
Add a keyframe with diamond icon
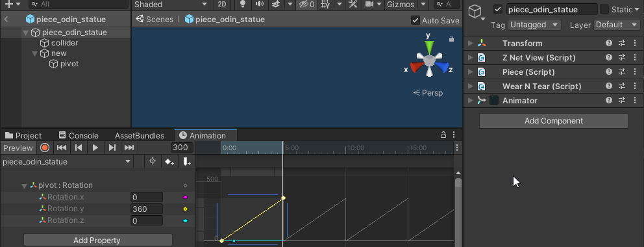pos(169,161)
